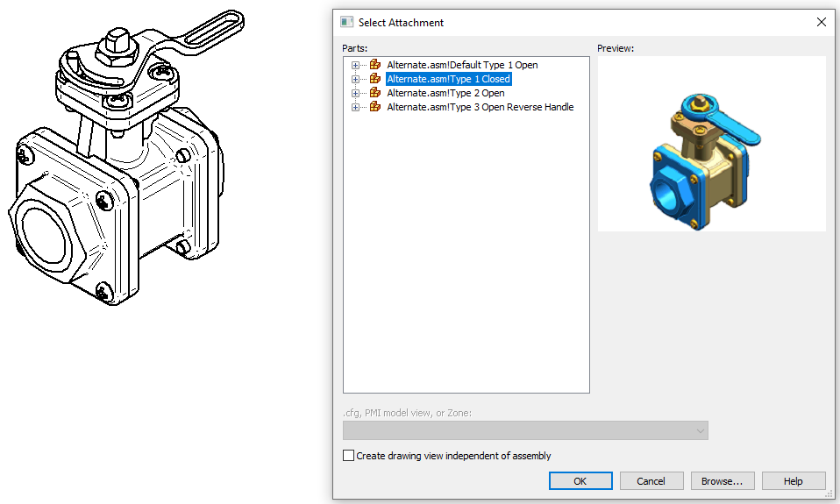The width and height of the screenshot is (840, 504).
Task: Expand the Default Type 1 Open tree node
Action: pyautogui.click(x=355, y=66)
